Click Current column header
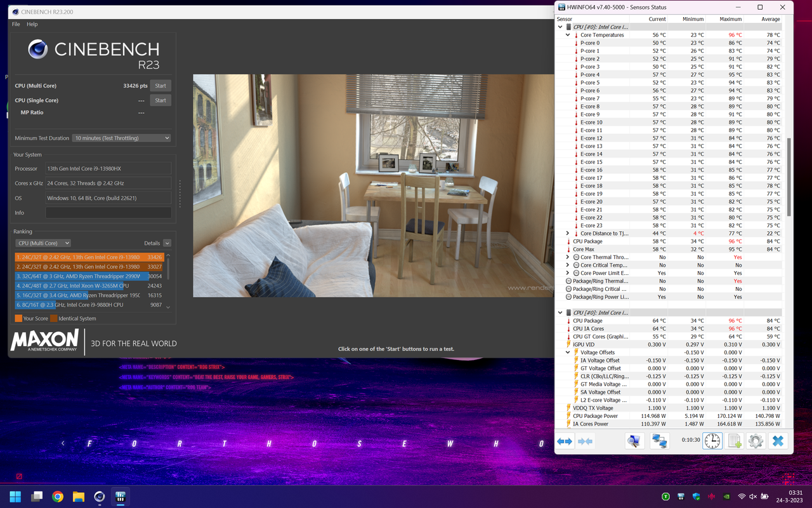Viewport: 812px width, 508px height. [657, 19]
